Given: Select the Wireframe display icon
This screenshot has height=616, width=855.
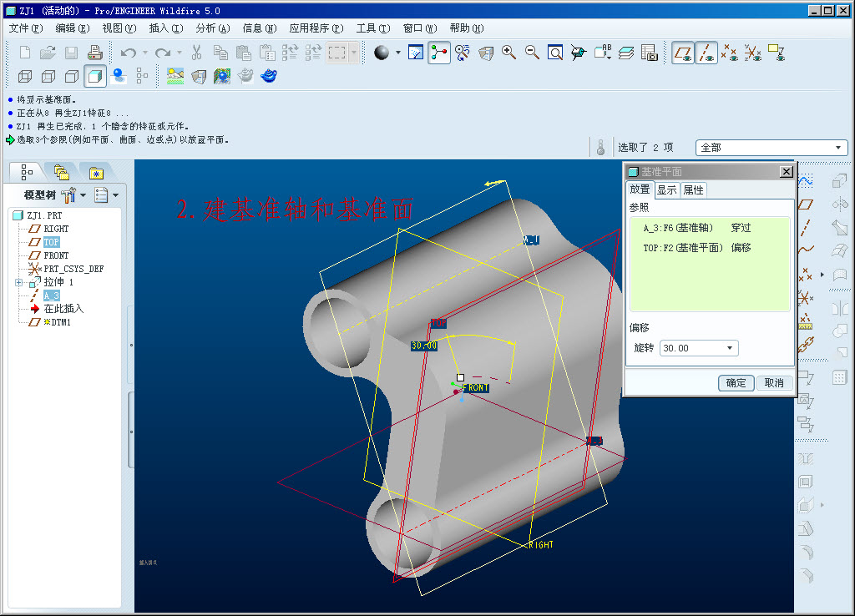Looking at the screenshot, I should coord(25,76).
